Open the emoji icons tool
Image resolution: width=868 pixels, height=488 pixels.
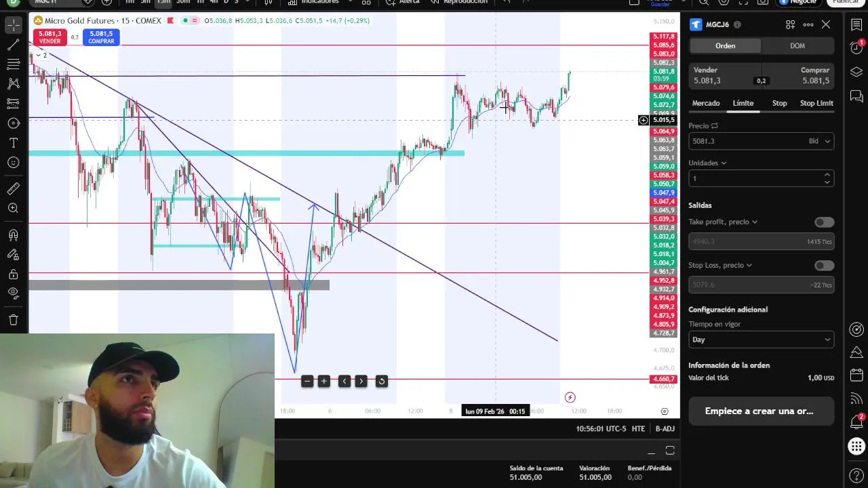pos(13,163)
